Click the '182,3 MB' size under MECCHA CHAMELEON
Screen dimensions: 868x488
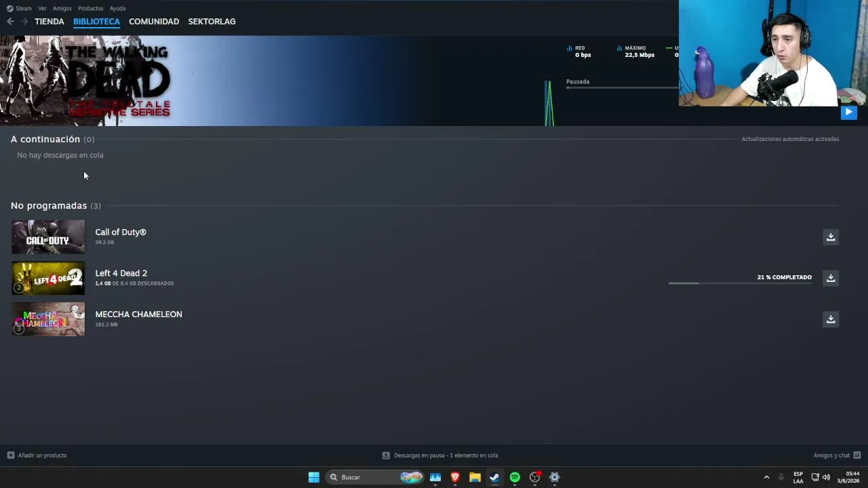coord(106,325)
